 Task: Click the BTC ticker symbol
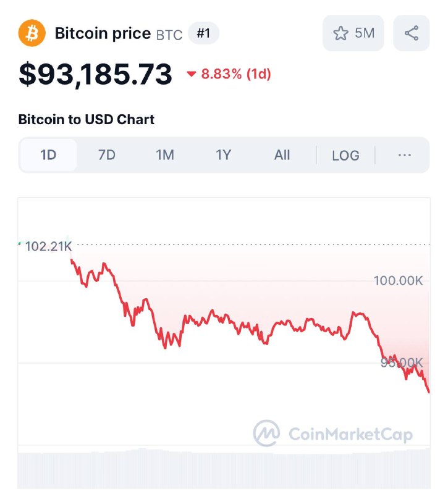169,35
